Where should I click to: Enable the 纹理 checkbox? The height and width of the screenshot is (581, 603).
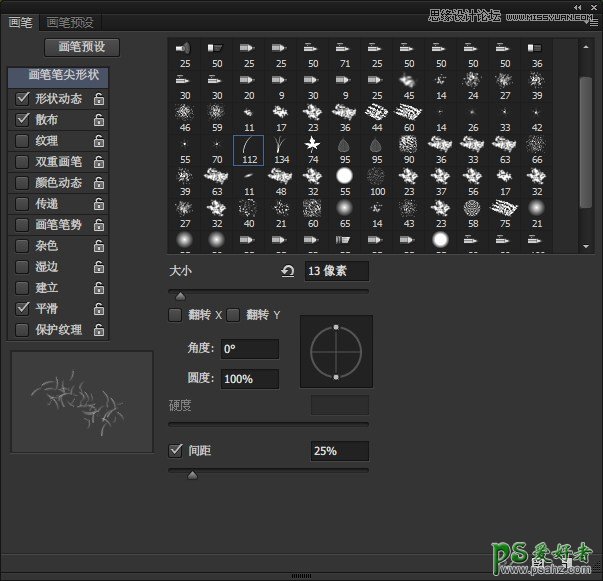point(22,141)
